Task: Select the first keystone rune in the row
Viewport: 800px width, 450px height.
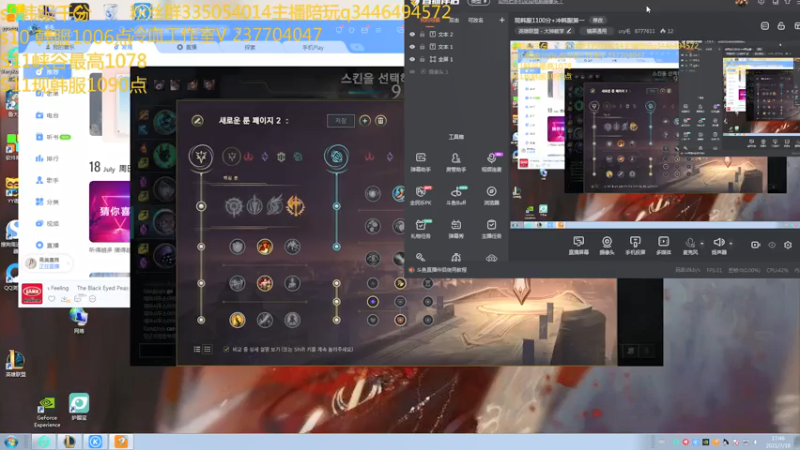Action: (234, 206)
